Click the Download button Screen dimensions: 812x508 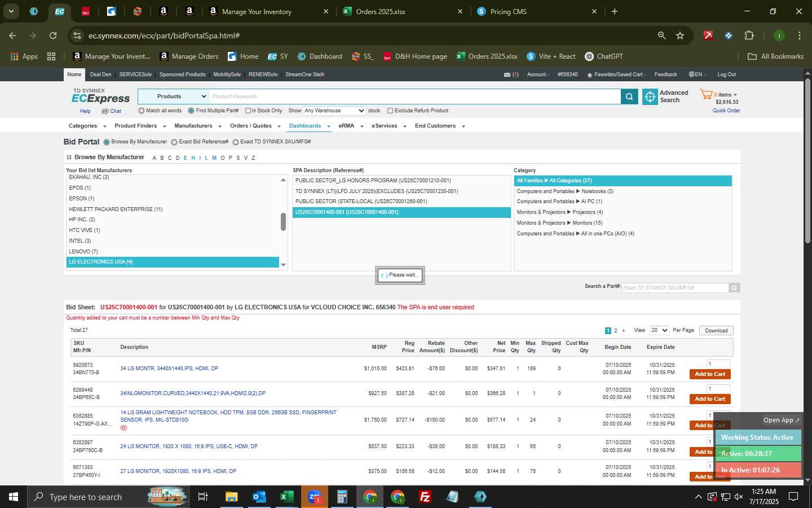716,331
